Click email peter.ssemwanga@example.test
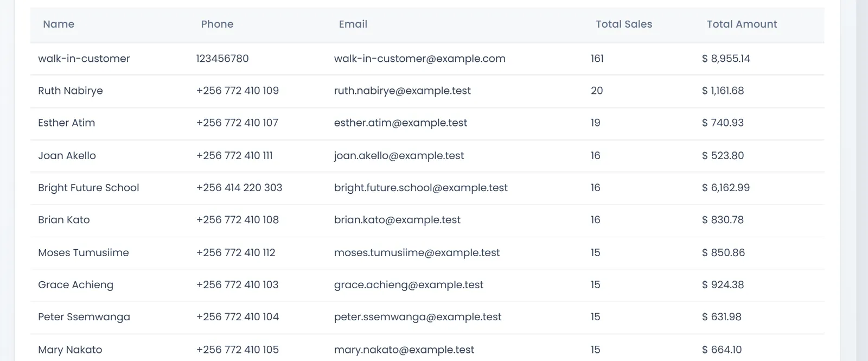The height and width of the screenshot is (361, 868). 418,316
